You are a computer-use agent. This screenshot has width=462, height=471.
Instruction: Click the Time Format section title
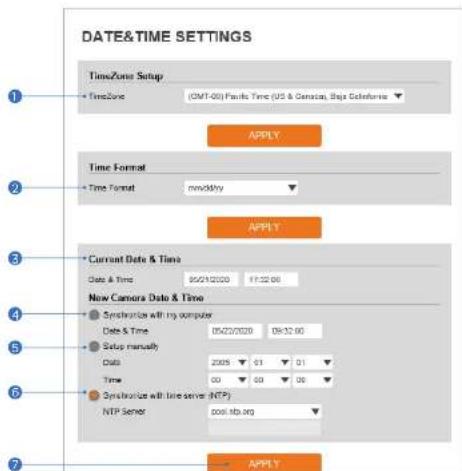click(x=117, y=167)
